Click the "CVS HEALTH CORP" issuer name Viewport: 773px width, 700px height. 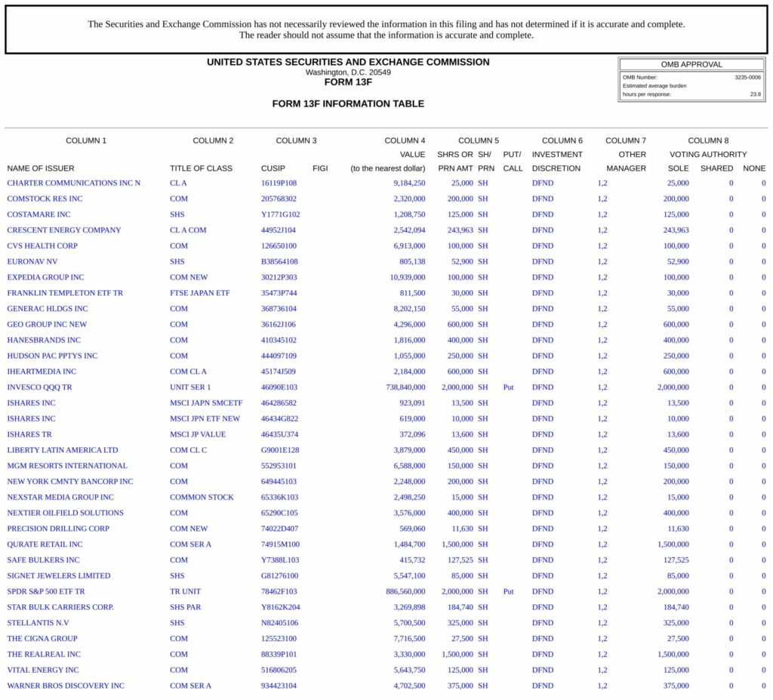[x=42, y=246]
